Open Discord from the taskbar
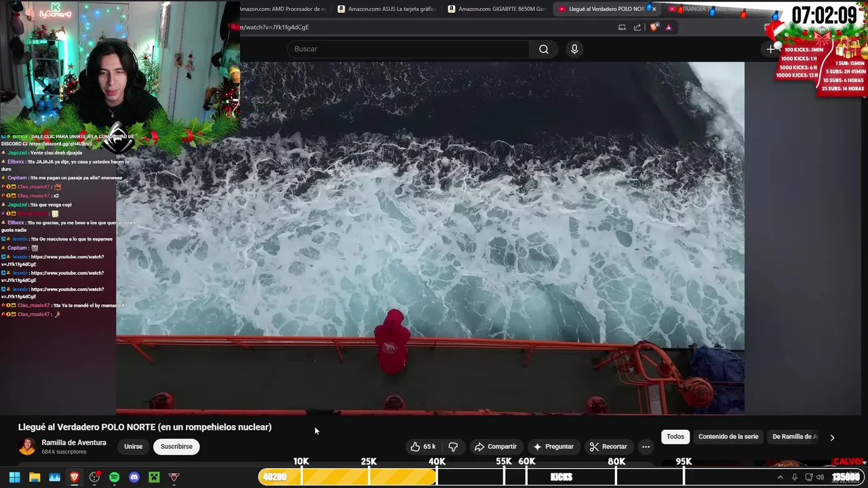This screenshot has height=488, width=868. (x=134, y=477)
